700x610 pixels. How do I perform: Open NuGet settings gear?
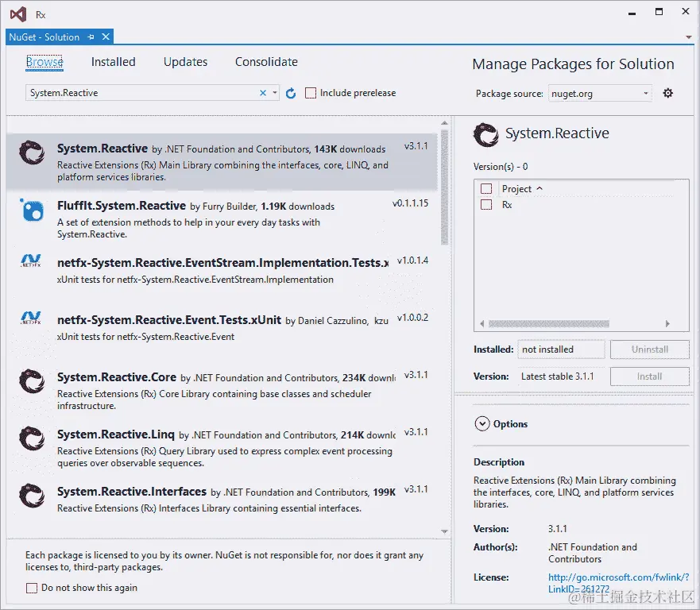(668, 93)
